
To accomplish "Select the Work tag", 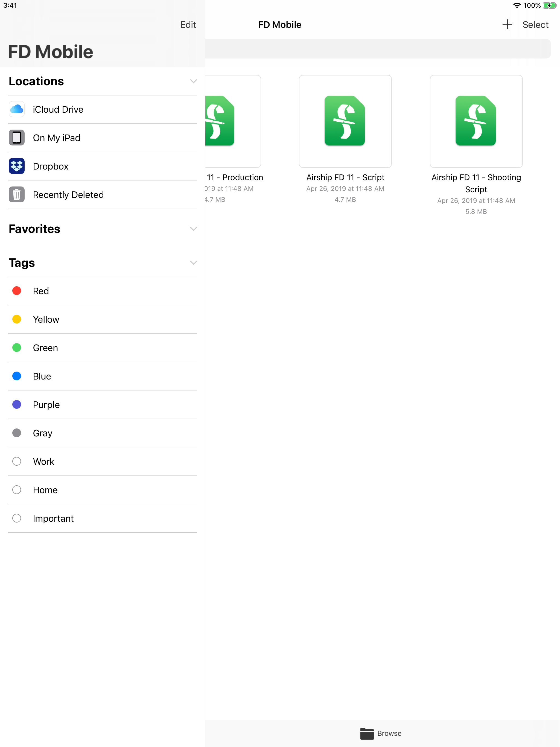I will [x=43, y=461].
